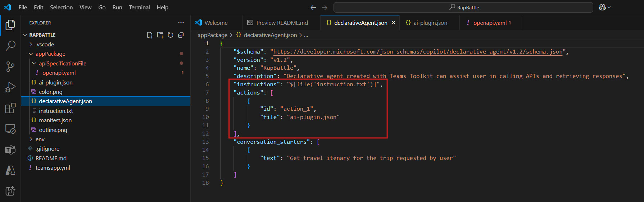Open openapi.yaml in the file tree
Viewport: 644px width, 202px height.
click(59, 73)
